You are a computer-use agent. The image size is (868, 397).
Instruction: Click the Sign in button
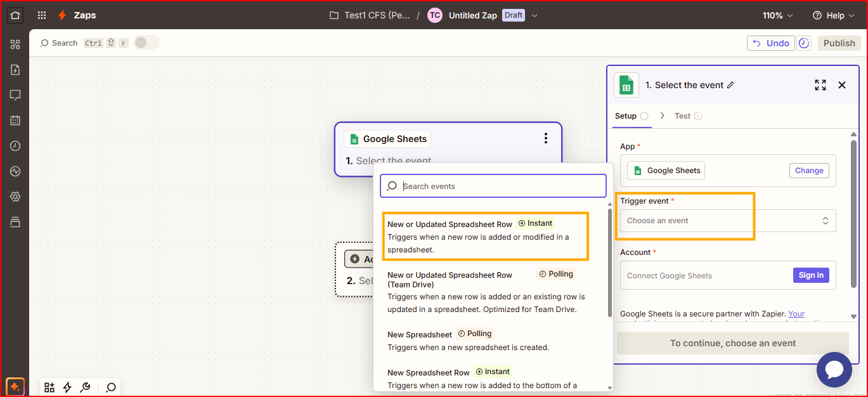pyautogui.click(x=811, y=275)
